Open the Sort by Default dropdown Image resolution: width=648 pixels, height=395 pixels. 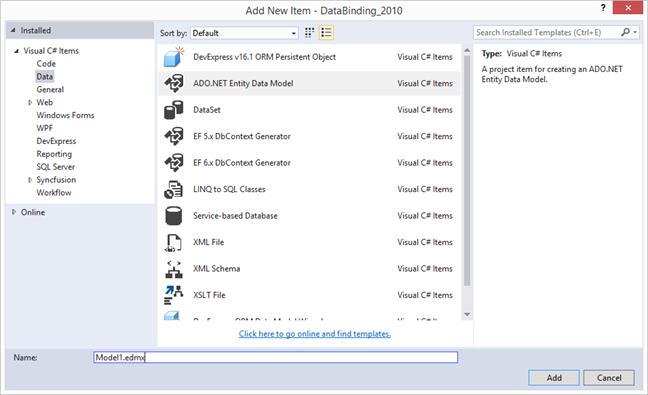pos(244,33)
